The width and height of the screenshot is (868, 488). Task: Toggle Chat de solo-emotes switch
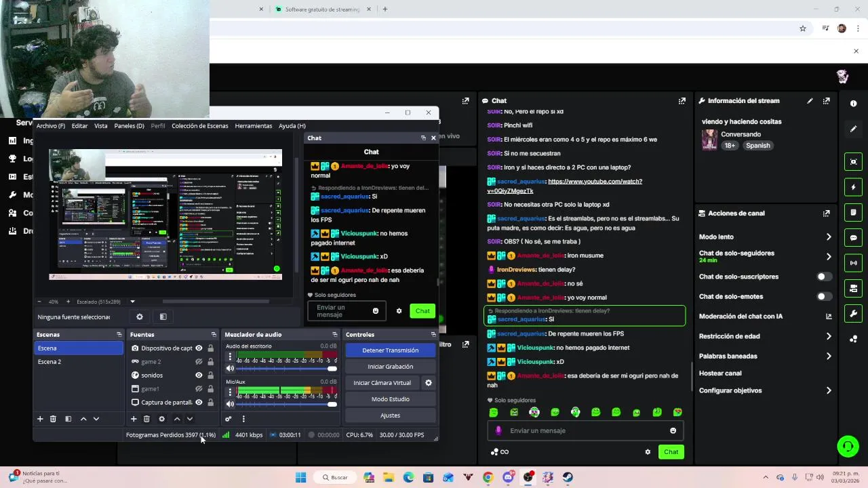click(824, 296)
